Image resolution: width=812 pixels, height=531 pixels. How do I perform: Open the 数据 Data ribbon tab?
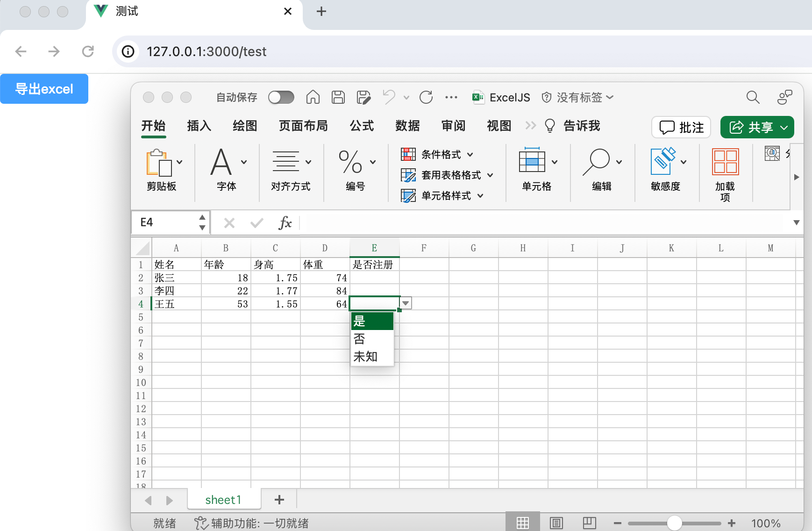(x=407, y=126)
